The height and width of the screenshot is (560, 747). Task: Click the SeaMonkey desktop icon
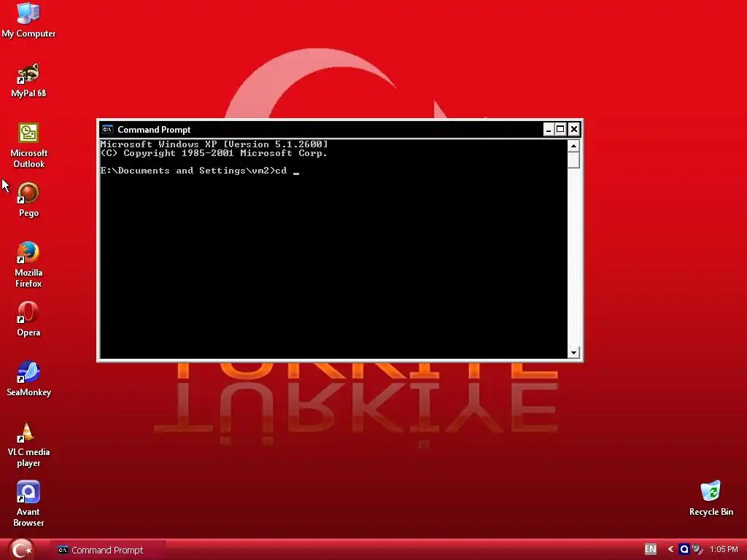pyautogui.click(x=28, y=379)
